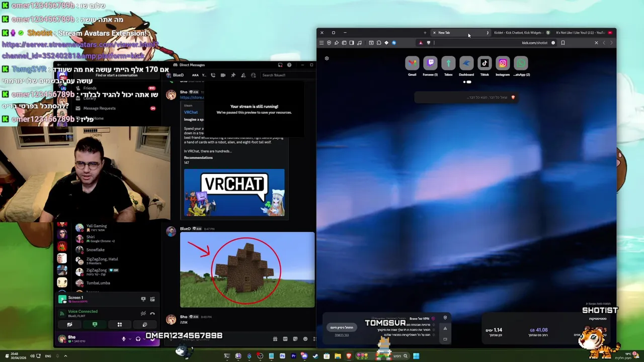This screenshot has height=362, width=644.
Task: Open new tab customize settings gear
Action: [x=327, y=58]
